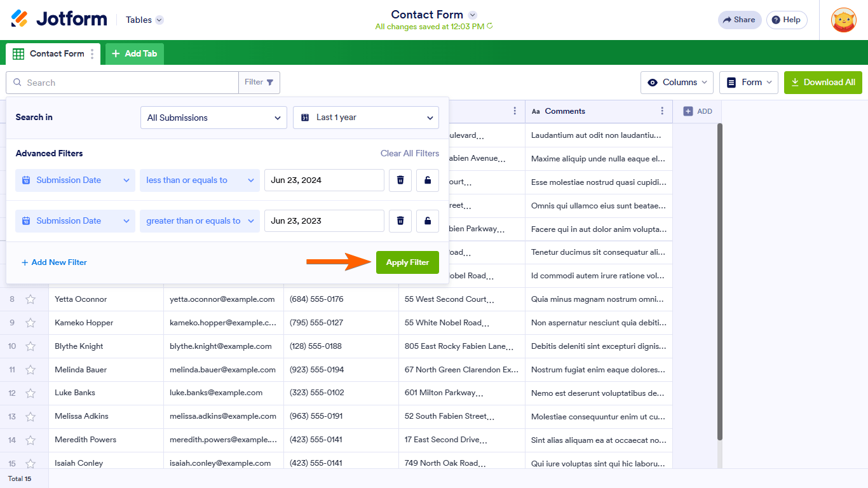
Task: Select the phone cell (963) 555-0191
Action: (x=341, y=416)
